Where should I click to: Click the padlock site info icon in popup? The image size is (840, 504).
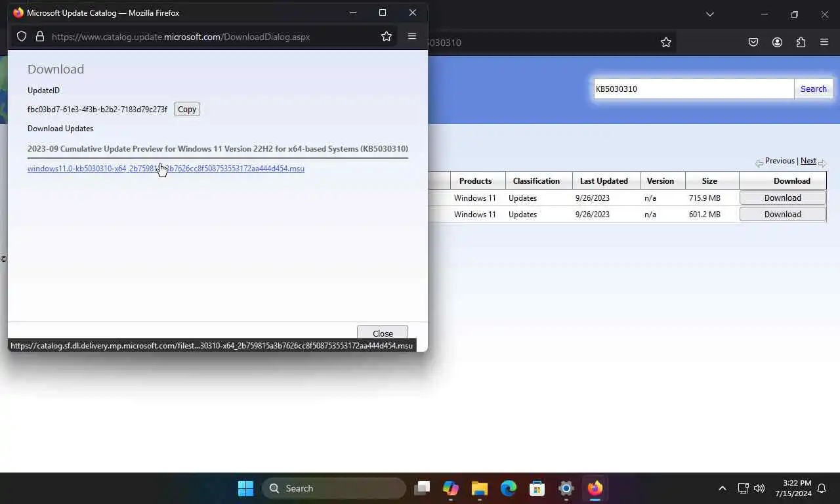40,37
